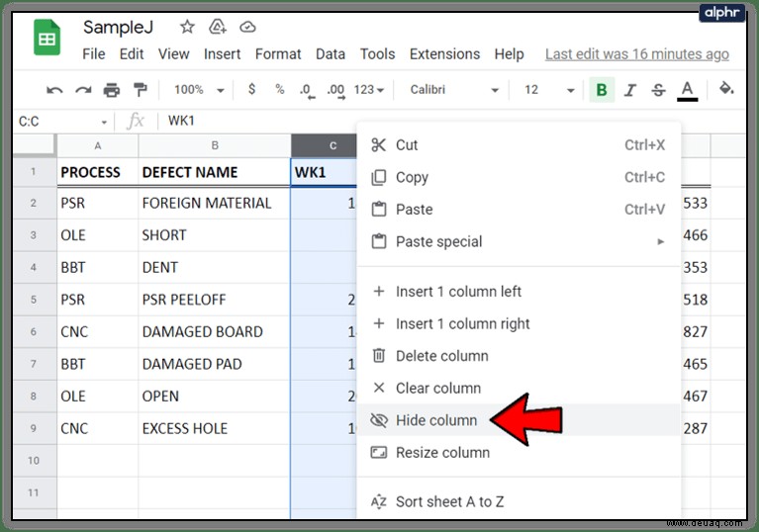The width and height of the screenshot is (759, 532).
Task: Select column A header
Action: [98, 145]
